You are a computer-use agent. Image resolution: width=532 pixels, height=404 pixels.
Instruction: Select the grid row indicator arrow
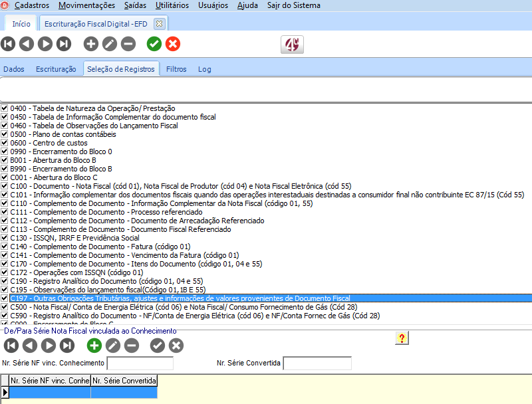coord(5,392)
